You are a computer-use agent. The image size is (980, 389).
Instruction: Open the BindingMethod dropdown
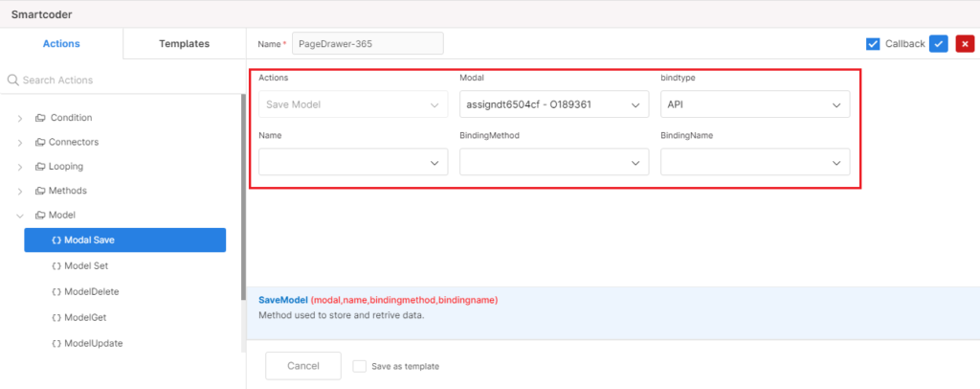(554, 162)
